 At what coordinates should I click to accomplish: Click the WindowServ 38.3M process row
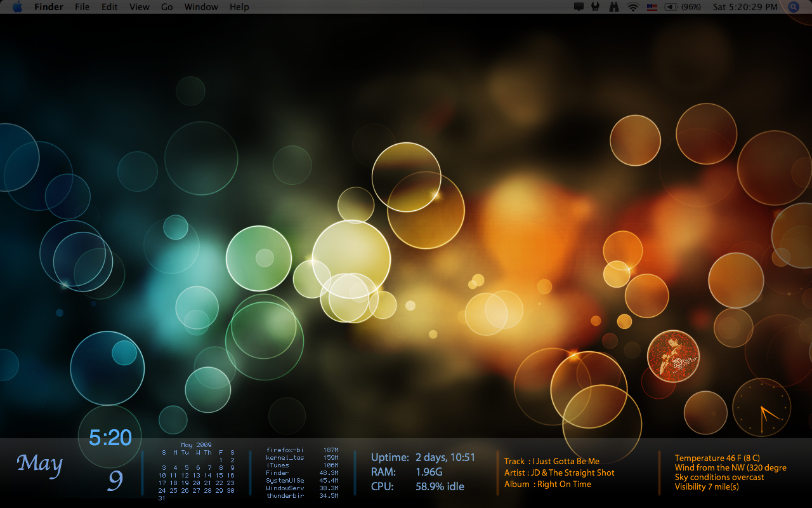[x=302, y=488]
